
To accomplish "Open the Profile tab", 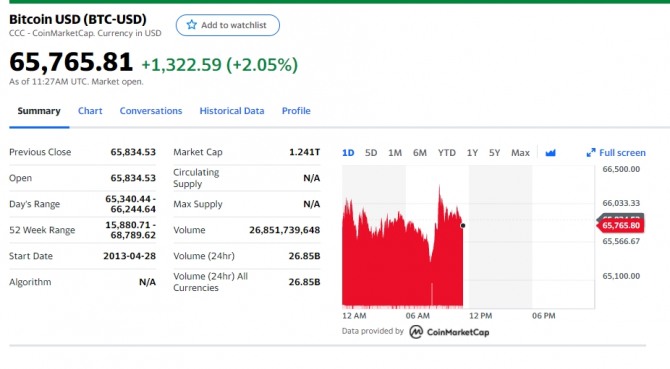I will 296,111.
